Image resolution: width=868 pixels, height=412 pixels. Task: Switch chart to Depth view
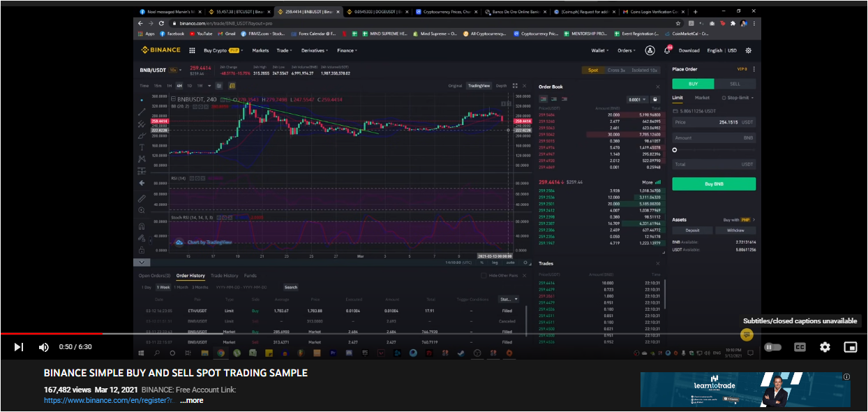pyautogui.click(x=501, y=86)
